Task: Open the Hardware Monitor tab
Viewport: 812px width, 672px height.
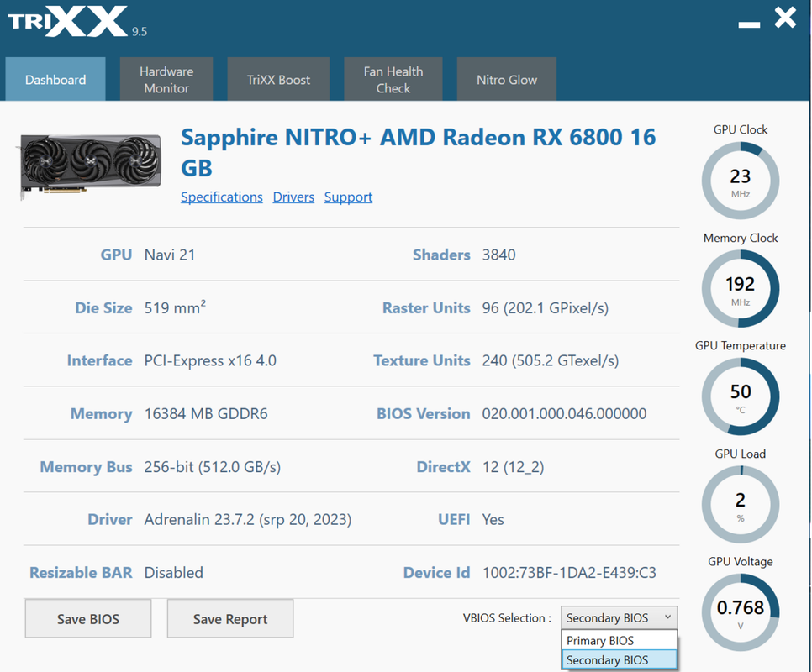Action: click(166, 79)
